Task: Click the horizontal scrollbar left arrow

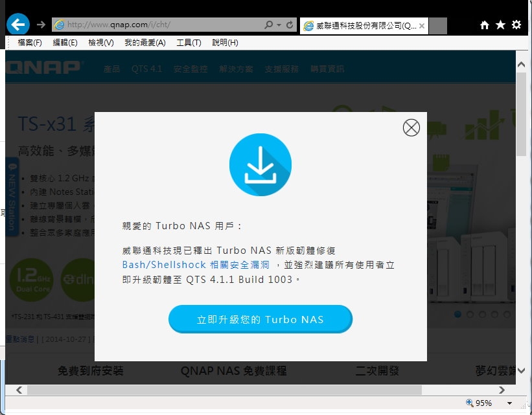Action: pos(19,390)
